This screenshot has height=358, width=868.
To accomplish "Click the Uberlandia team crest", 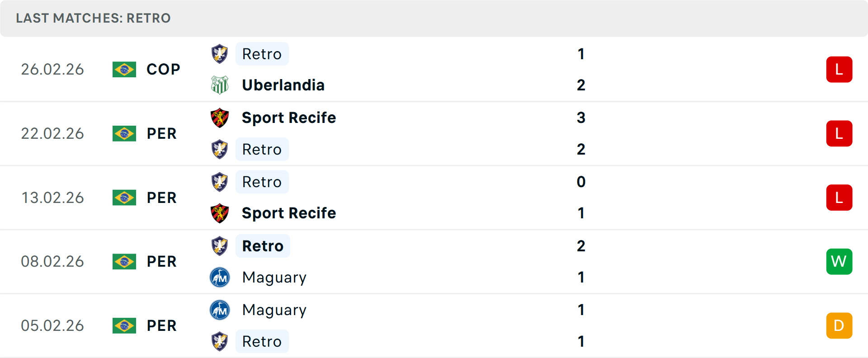I will tap(220, 85).
